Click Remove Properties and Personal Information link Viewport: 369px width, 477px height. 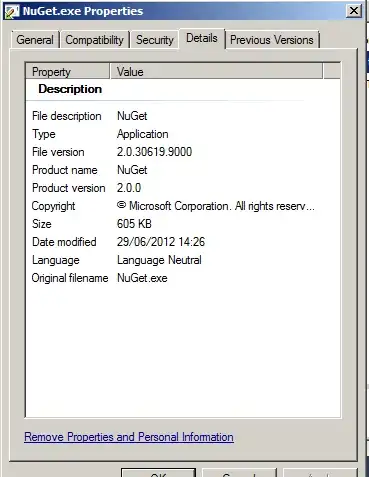129,437
